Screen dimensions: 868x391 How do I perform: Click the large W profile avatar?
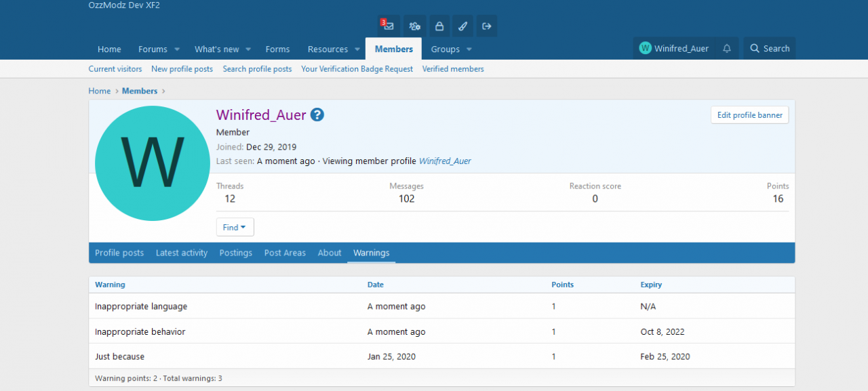point(153,163)
